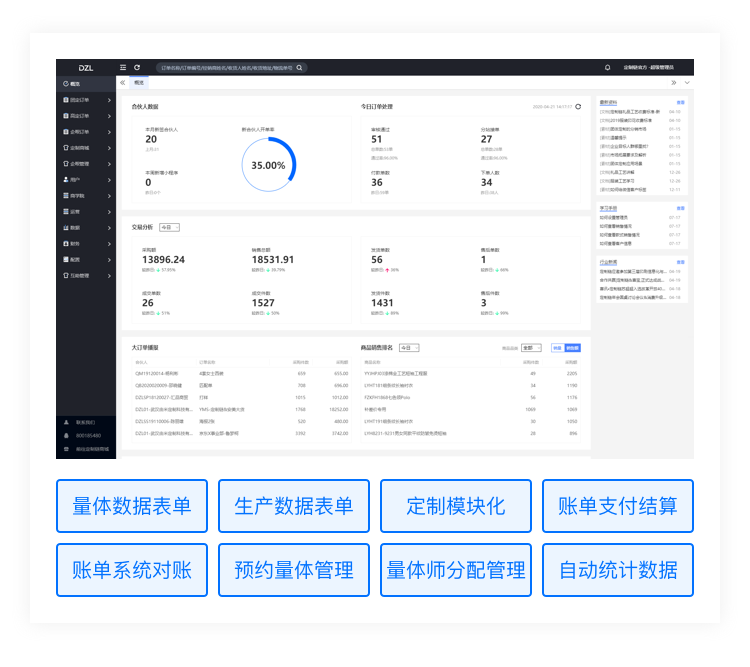Expand the 数据 menu chevron

pos(110,228)
